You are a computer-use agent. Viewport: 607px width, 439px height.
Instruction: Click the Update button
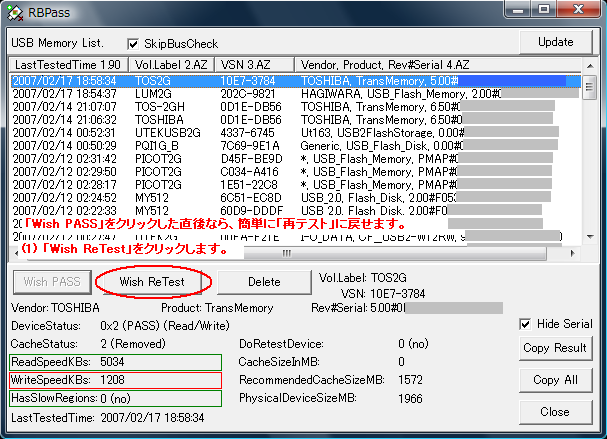tap(556, 42)
